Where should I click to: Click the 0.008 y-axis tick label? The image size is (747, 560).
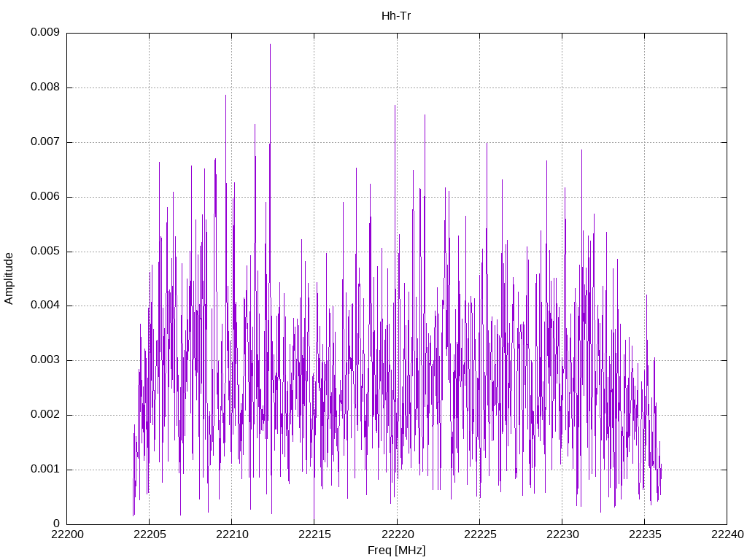pyautogui.click(x=45, y=87)
